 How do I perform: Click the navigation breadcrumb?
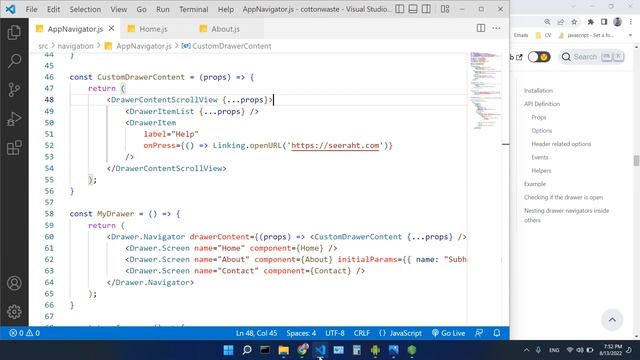click(76, 46)
